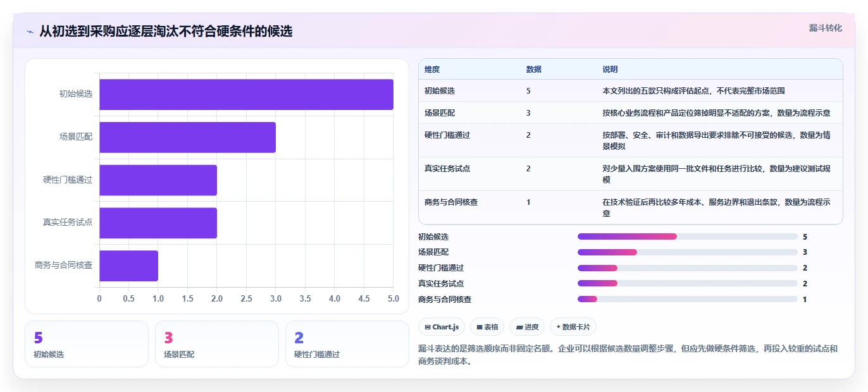
Task: Click the description starting 按部署、安全、审计
Action: coord(716,140)
